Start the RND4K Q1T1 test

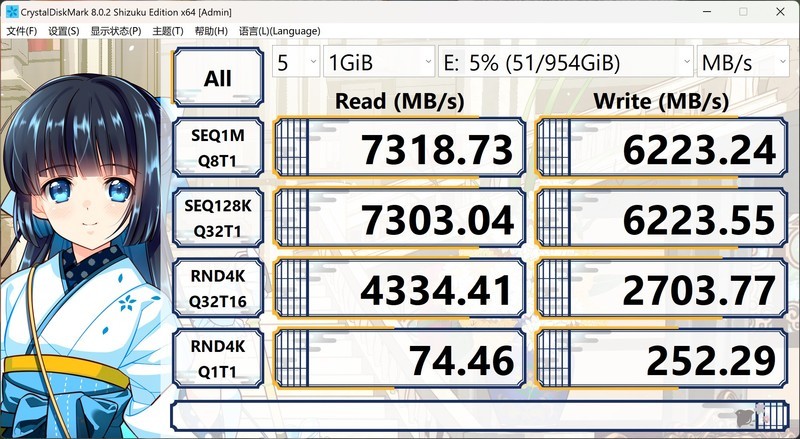tap(218, 359)
